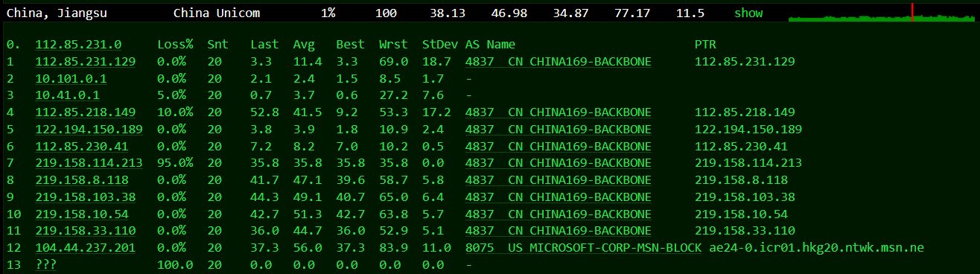This screenshot has width=980, height=274.
Task: Open hop 12 IP 104.44.237.201 link
Action: tap(86, 247)
